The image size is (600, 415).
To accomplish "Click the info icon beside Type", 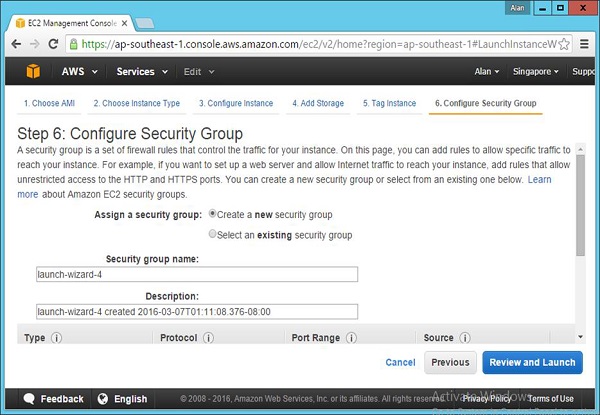I will [56, 338].
